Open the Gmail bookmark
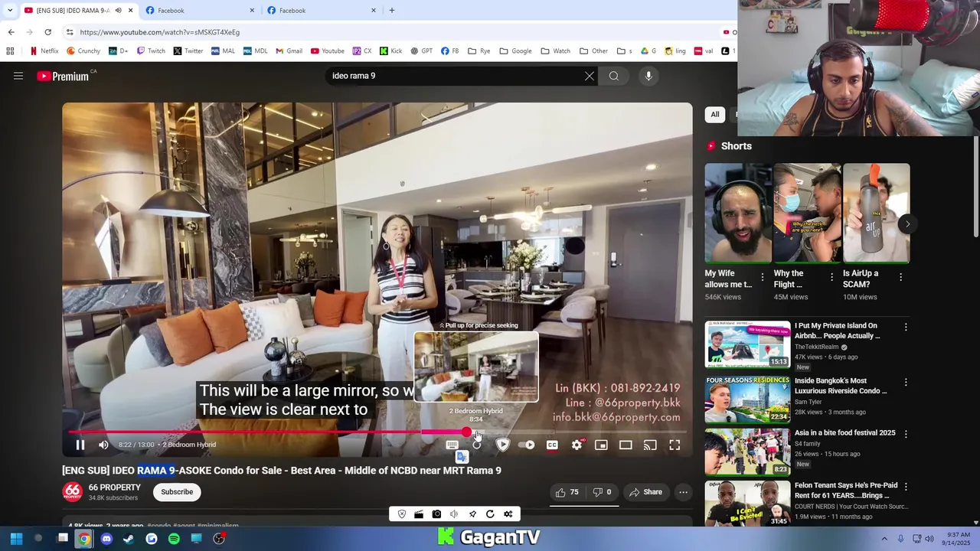The image size is (980, 551). coord(289,51)
